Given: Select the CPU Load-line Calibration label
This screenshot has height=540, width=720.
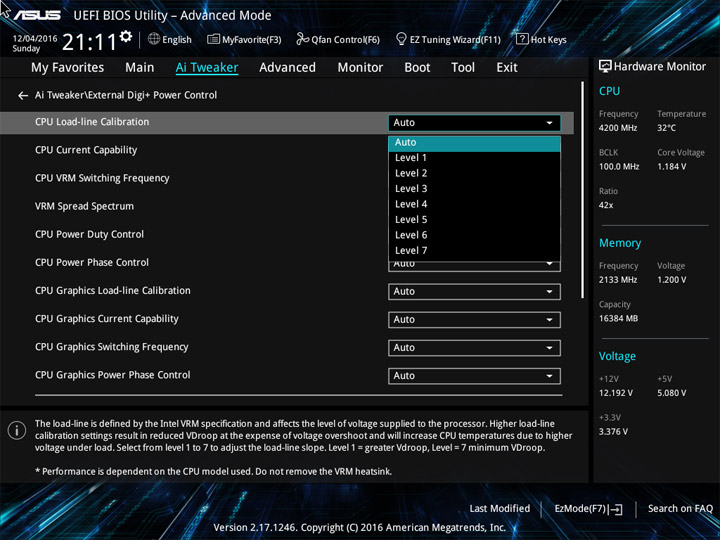Looking at the screenshot, I should [x=92, y=122].
